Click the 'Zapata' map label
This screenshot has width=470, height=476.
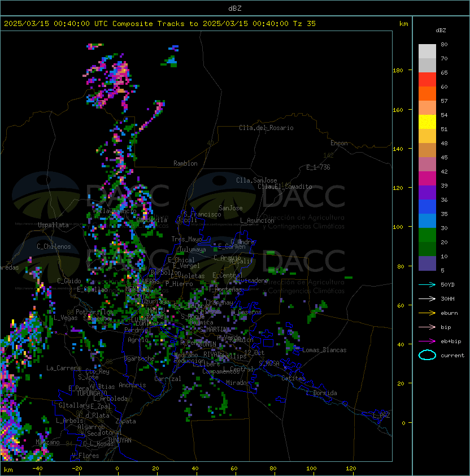125,421
